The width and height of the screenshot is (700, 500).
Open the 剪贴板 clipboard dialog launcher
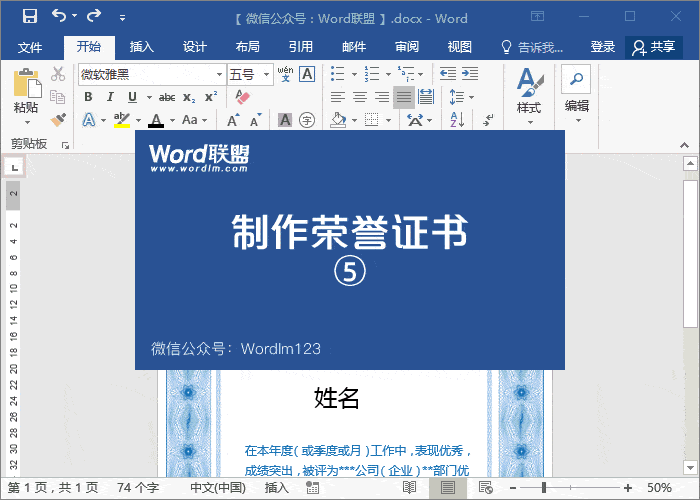tap(65, 145)
